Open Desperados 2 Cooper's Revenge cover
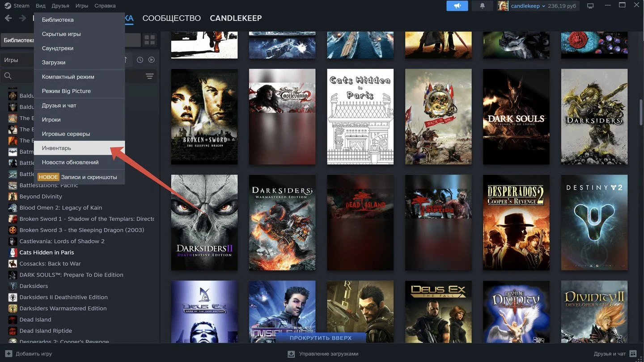Image resolution: width=644 pixels, height=362 pixels. [516, 223]
